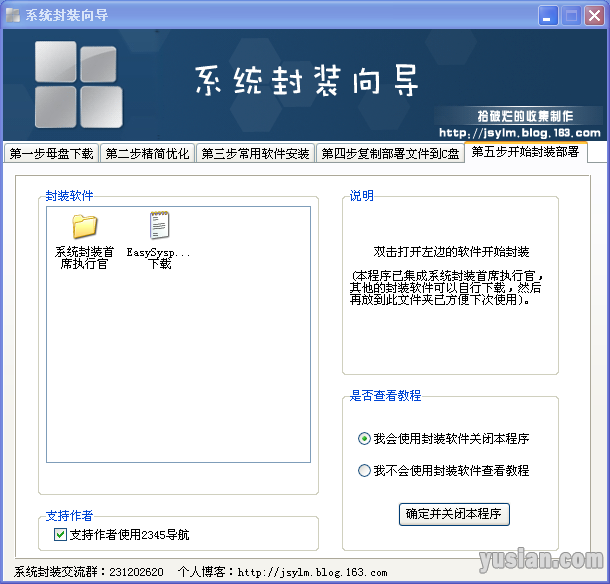This screenshot has width=610, height=584.
Task: Minimize the 系统封装向导 window
Action: tap(548, 15)
